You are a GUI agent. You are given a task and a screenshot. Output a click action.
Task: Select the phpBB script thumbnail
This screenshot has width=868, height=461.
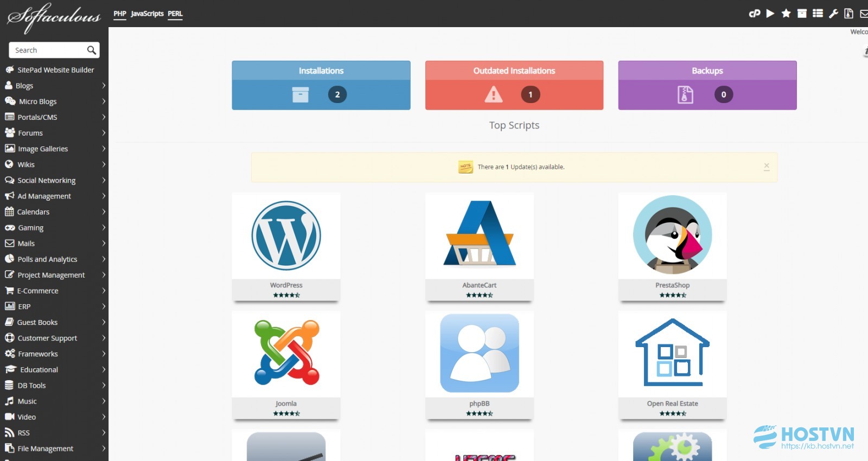[480, 354]
